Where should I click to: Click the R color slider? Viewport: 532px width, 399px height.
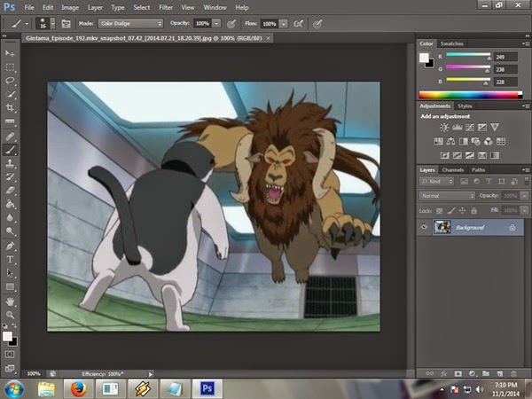pos(468,55)
